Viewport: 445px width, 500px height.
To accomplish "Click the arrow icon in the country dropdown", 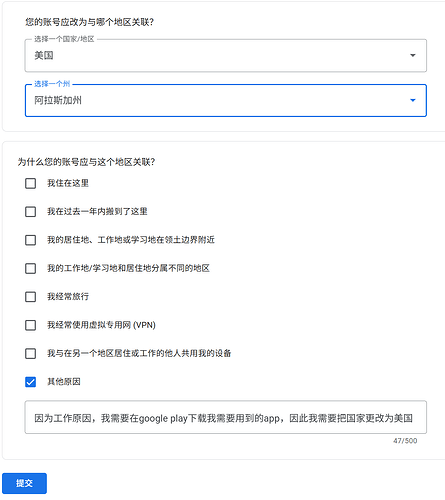I will click(x=413, y=55).
